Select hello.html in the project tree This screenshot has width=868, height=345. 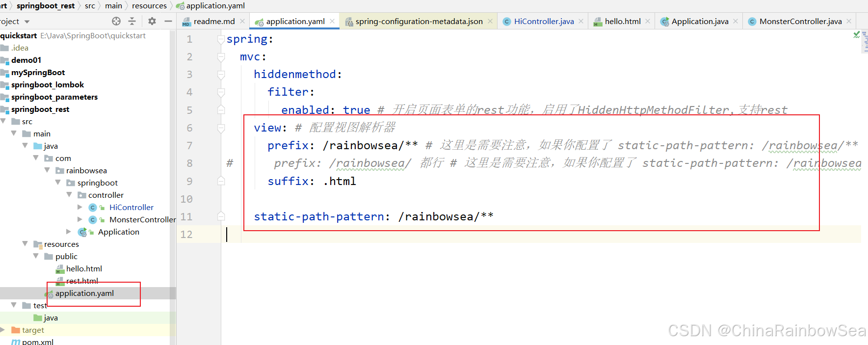84,268
